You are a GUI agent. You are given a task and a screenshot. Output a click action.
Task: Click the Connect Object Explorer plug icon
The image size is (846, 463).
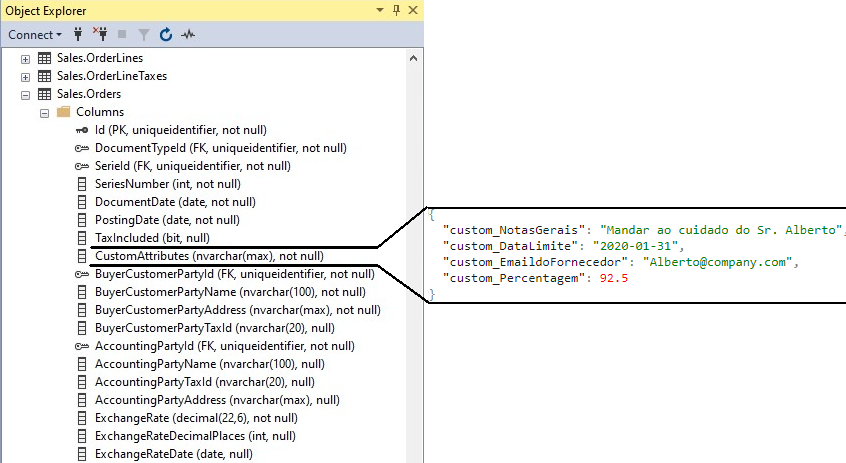78,35
